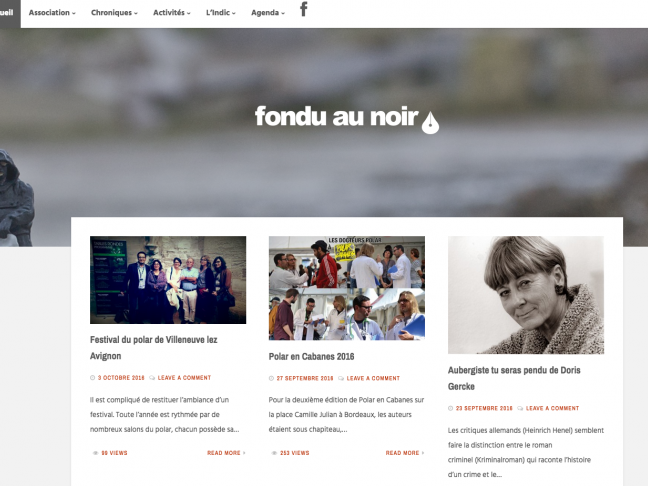Leave a comment on Festival du polar post

[x=184, y=378]
